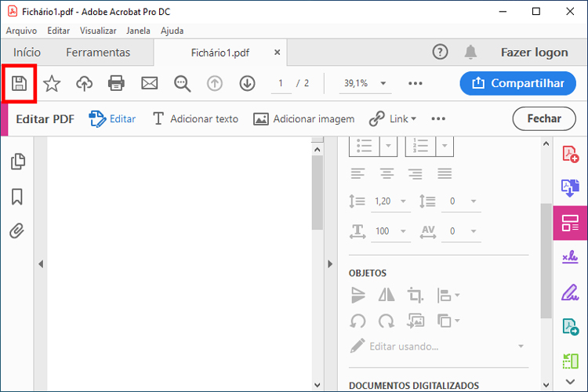Select the crop image tool
Viewport: 588px width, 392px height.
416,295
